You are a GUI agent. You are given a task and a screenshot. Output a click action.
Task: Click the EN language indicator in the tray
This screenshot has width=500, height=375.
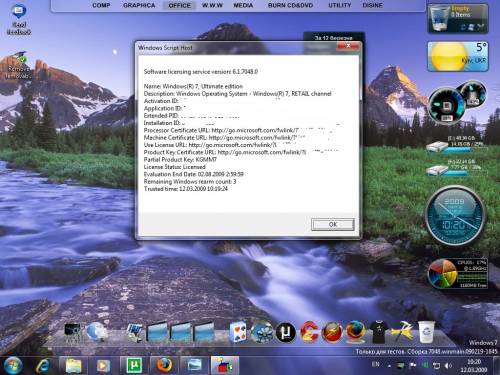[376, 364]
